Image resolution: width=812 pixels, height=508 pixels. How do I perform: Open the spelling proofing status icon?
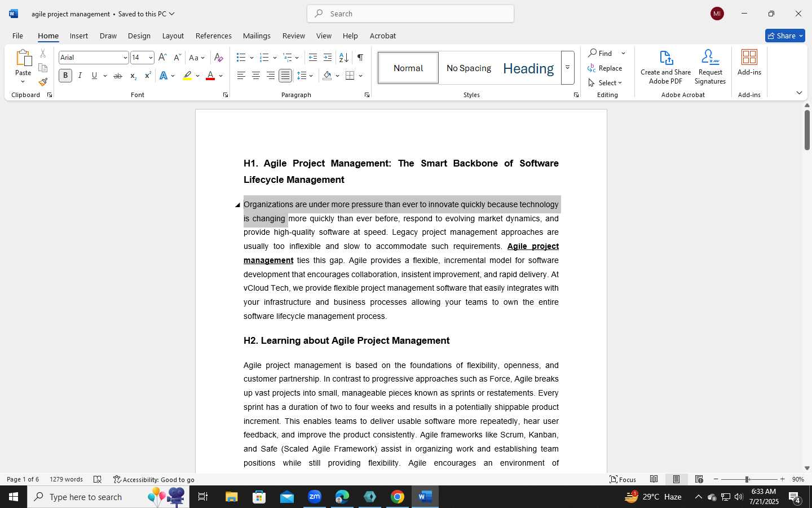pos(98,479)
